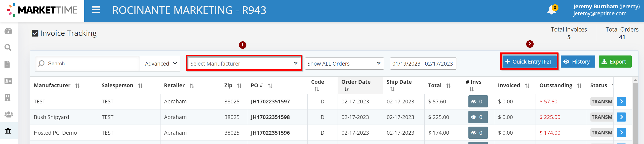The height and width of the screenshot is (144, 644).
Task: Click the outstanding amount $ 57.60
Action: [x=548, y=101]
